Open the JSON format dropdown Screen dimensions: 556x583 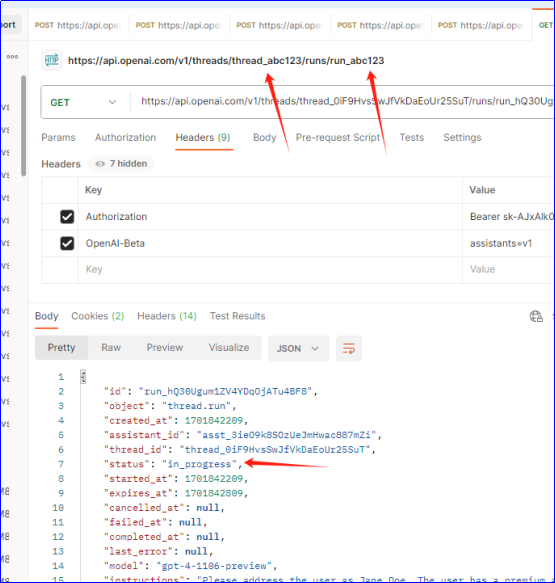pyautogui.click(x=298, y=348)
